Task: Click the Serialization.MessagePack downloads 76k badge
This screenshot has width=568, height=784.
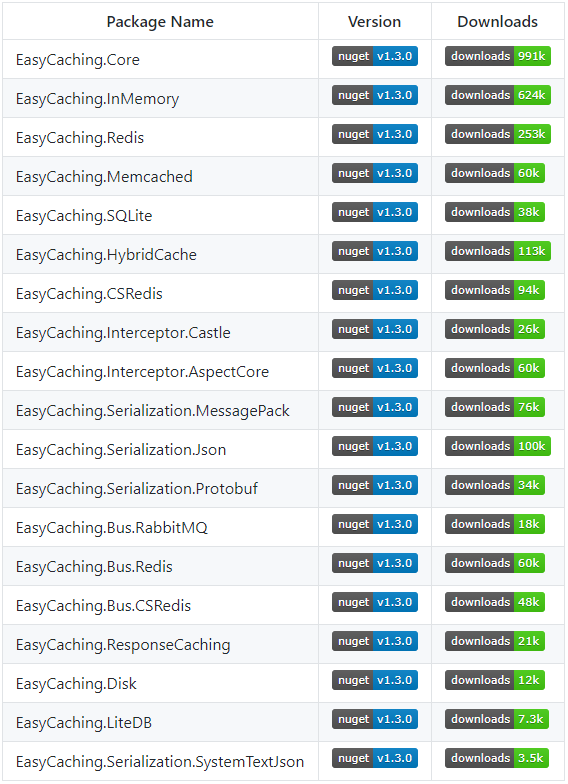Action: coord(494,407)
